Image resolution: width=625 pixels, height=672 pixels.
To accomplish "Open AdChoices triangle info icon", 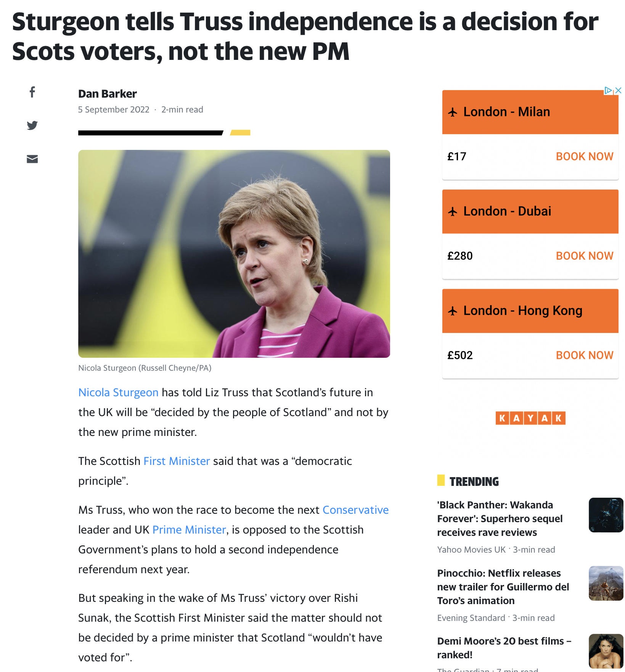I will point(608,90).
